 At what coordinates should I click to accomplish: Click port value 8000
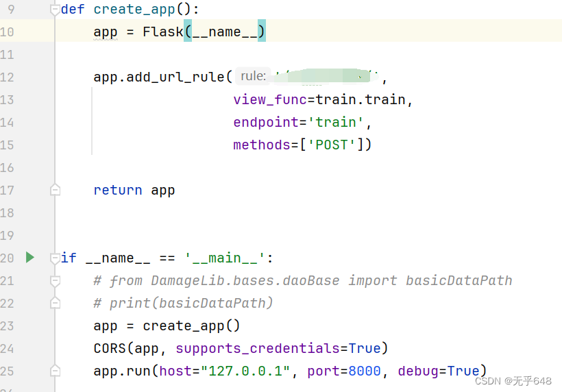point(364,371)
